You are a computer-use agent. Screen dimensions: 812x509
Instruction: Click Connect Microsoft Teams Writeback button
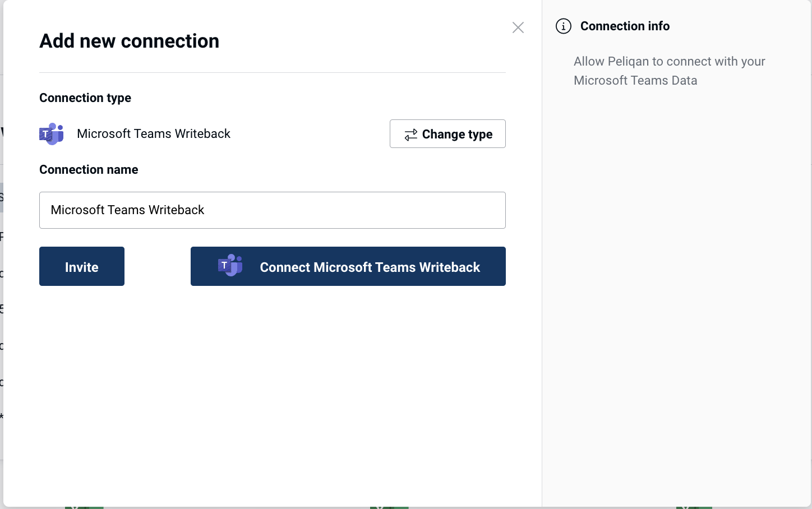tap(348, 266)
